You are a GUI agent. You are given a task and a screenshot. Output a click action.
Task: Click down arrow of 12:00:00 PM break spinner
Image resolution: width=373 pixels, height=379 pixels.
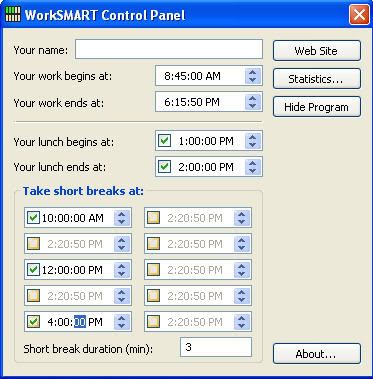click(122, 274)
